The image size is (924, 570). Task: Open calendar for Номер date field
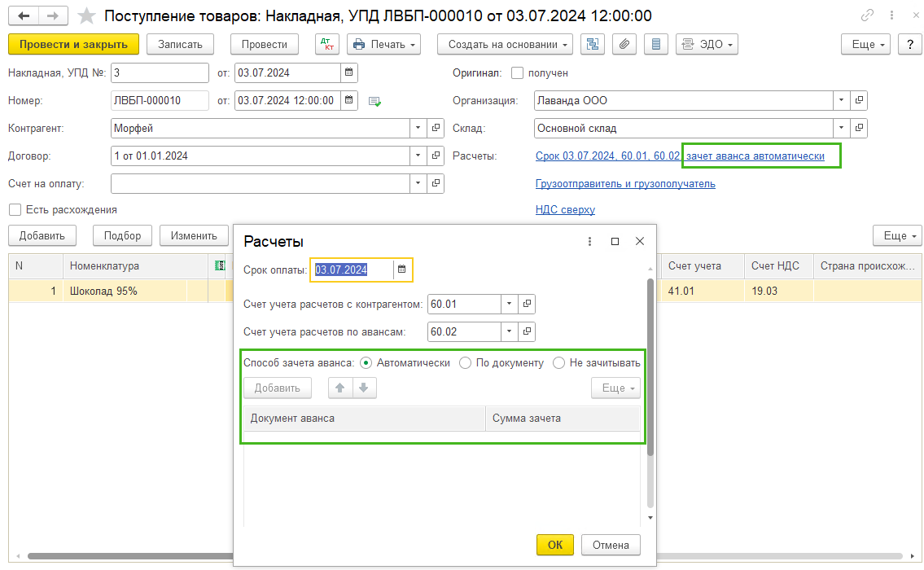[x=349, y=100]
